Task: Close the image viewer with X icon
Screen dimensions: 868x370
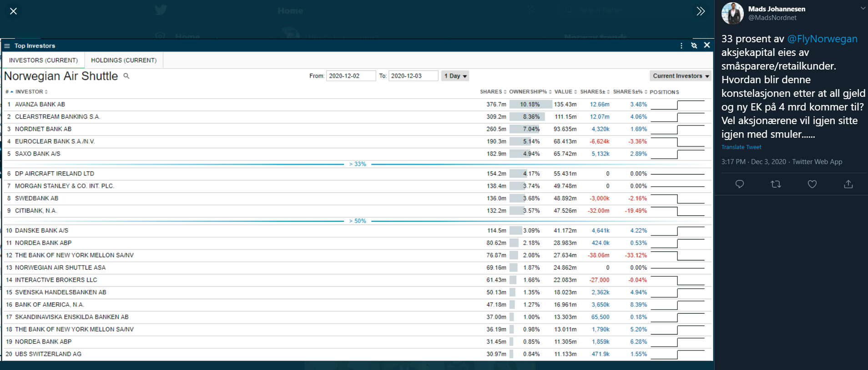Action: (13, 11)
